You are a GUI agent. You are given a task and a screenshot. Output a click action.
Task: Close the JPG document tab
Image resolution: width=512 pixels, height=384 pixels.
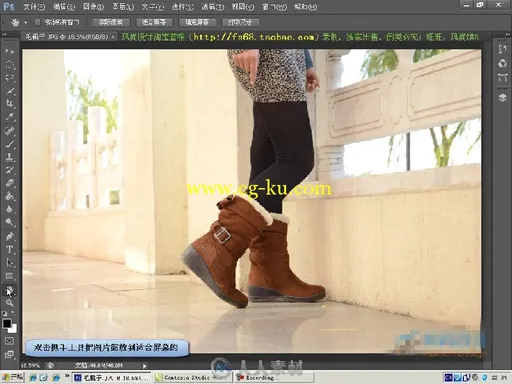(x=113, y=37)
